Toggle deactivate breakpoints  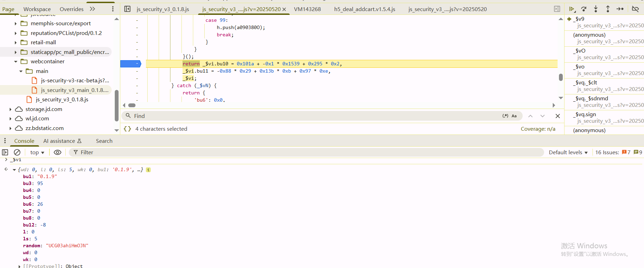tap(635, 9)
